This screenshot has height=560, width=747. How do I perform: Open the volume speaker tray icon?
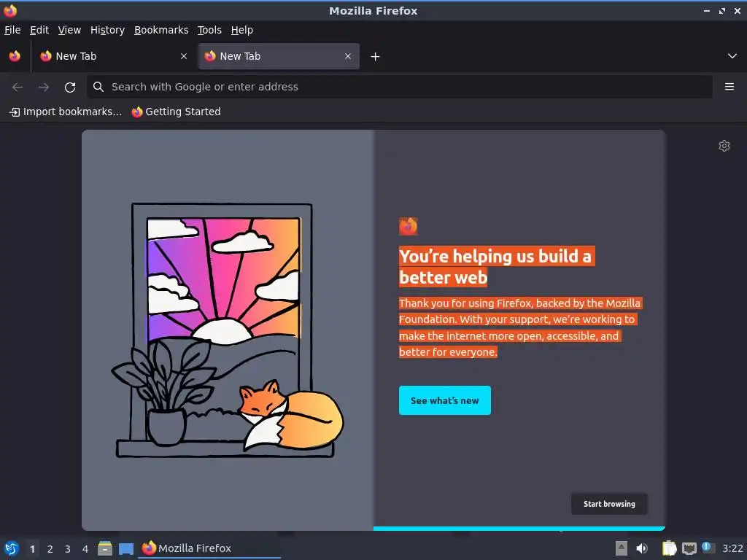[x=642, y=548]
